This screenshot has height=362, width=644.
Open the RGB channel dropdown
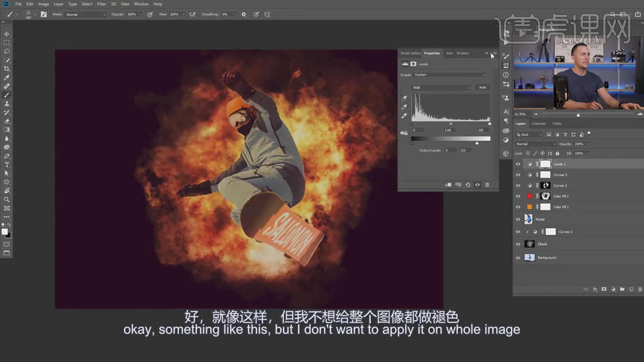(441, 88)
